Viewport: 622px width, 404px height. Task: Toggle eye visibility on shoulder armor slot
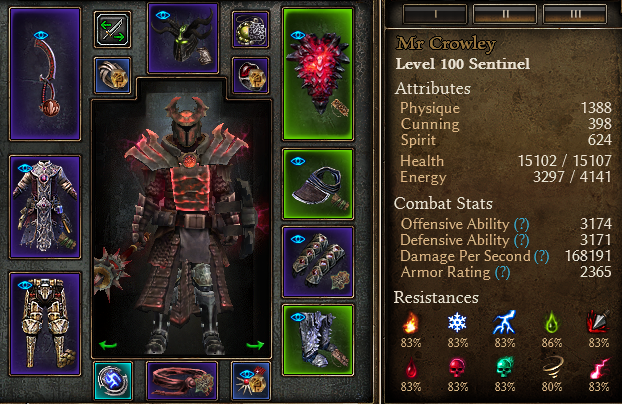[x=298, y=161]
